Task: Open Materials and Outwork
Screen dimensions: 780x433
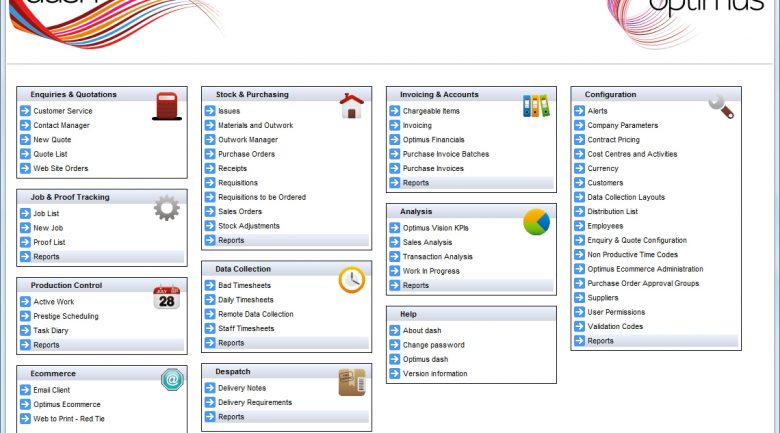Action: 256,125
